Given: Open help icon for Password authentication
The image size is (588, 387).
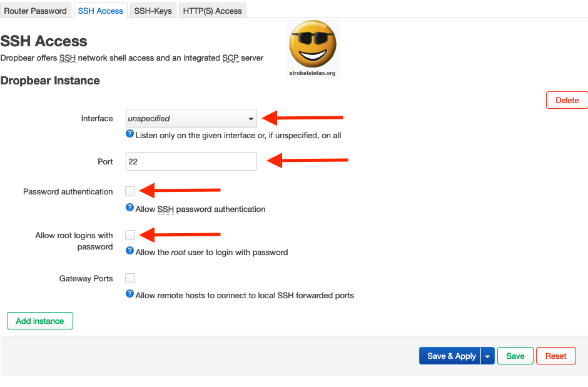Looking at the screenshot, I should (129, 208).
